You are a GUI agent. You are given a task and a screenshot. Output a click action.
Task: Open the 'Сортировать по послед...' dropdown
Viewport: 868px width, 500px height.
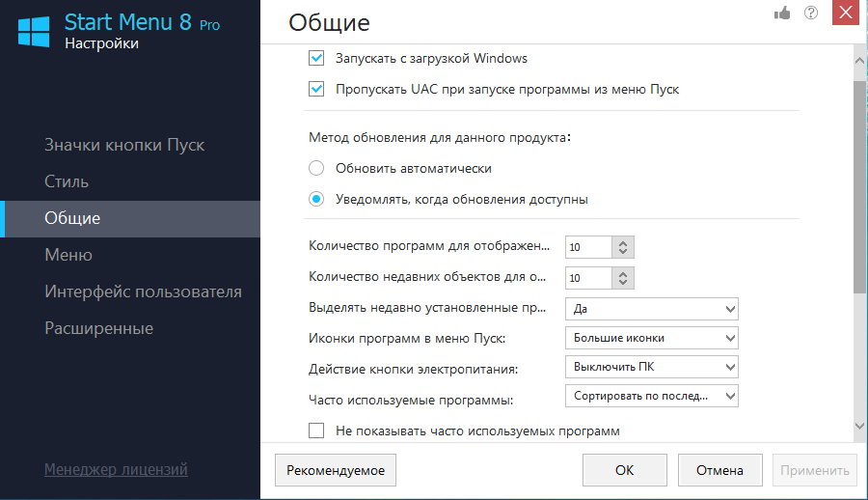(x=652, y=396)
